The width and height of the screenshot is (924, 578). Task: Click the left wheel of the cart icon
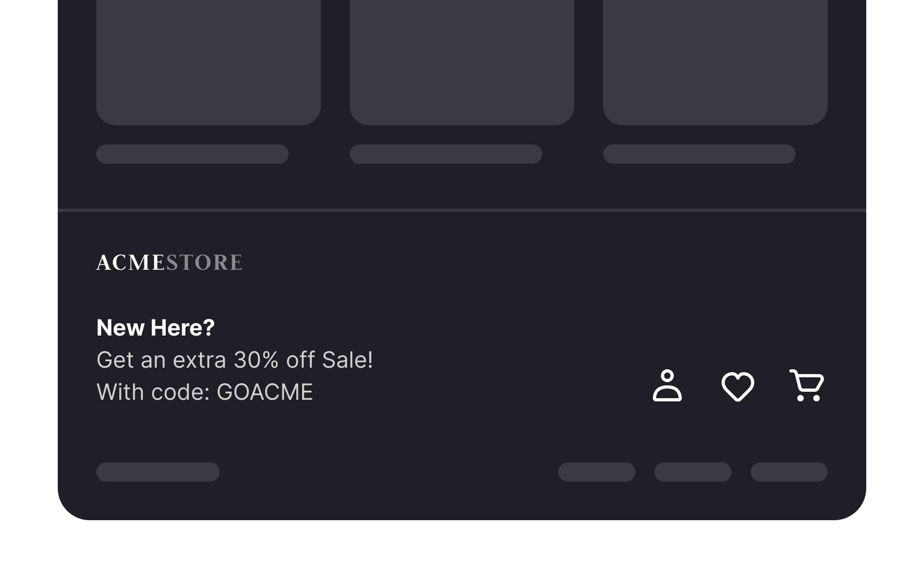point(800,398)
